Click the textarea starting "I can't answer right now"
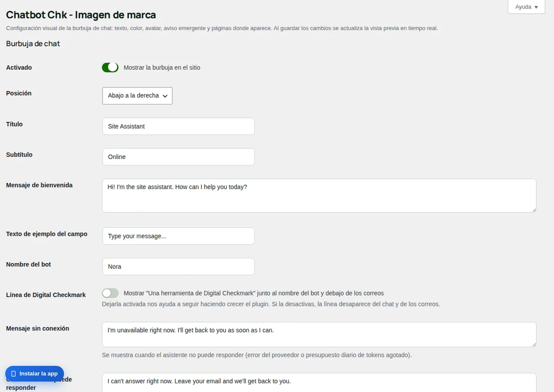 pyautogui.click(x=319, y=382)
